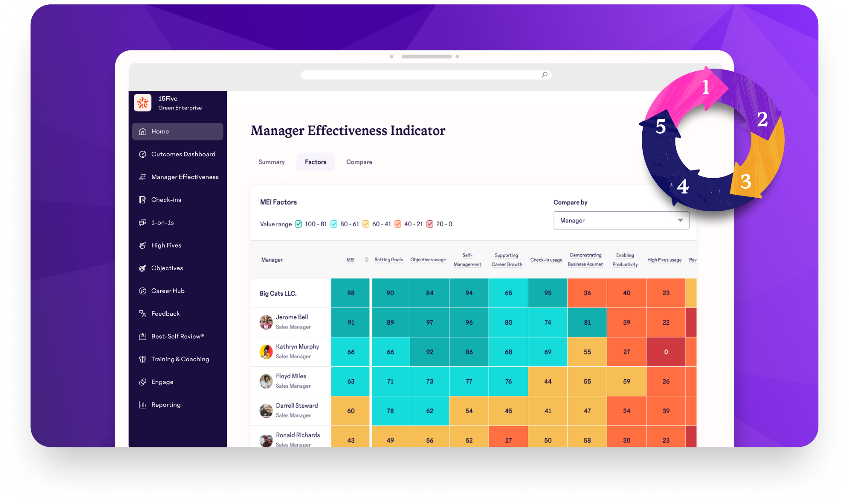Click Jerome Bell's avatar

266,323
